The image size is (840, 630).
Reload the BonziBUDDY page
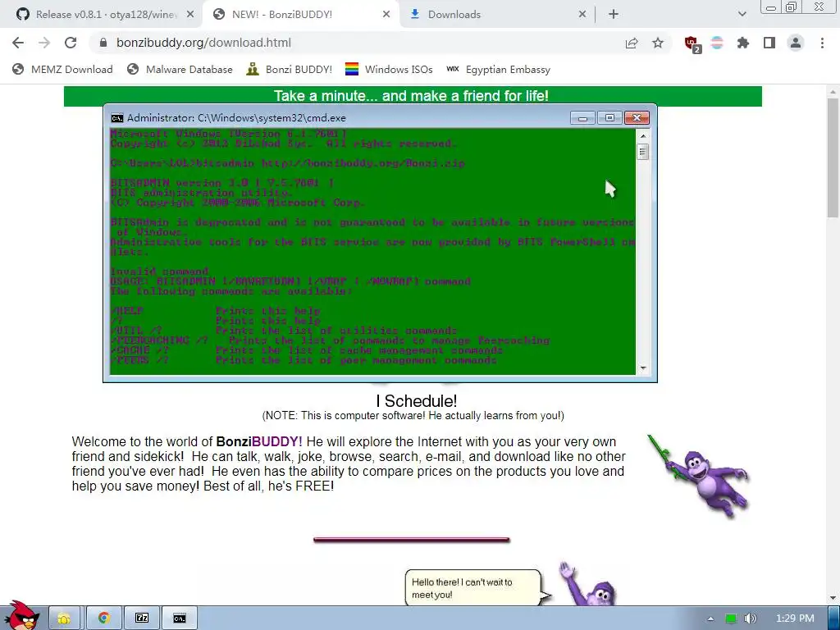click(x=71, y=43)
